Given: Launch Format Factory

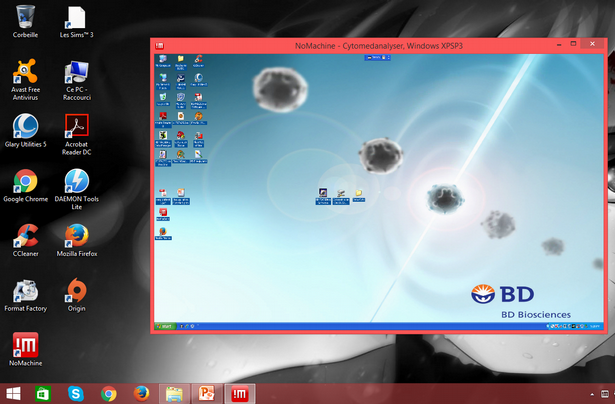Looking at the screenshot, I should [26, 291].
